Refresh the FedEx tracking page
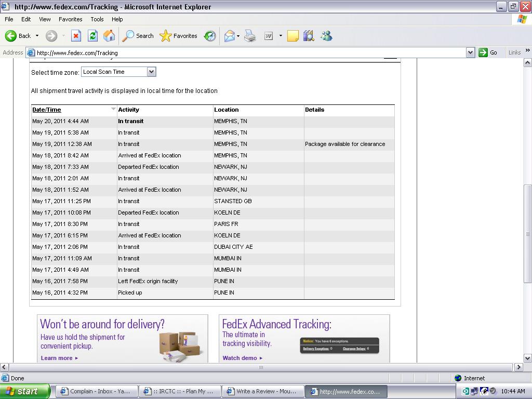532x399 pixels. tap(92, 36)
